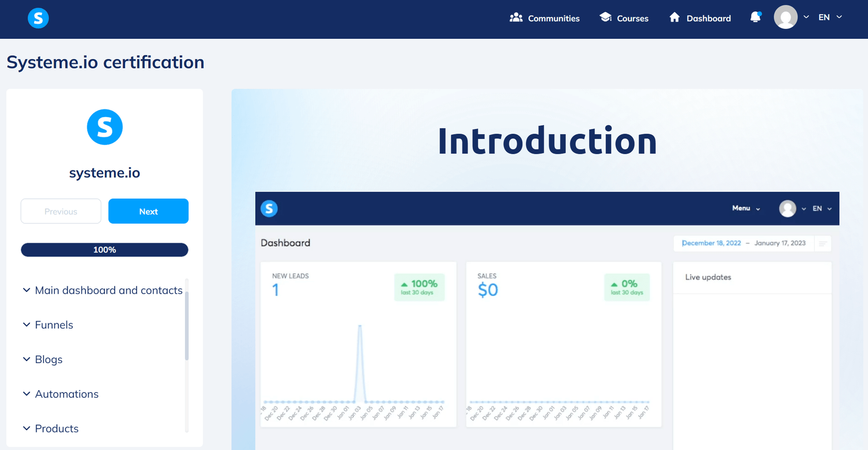The width and height of the screenshot is (868, 450).
Task: Expand the profile account chevron
Action: 806,17
